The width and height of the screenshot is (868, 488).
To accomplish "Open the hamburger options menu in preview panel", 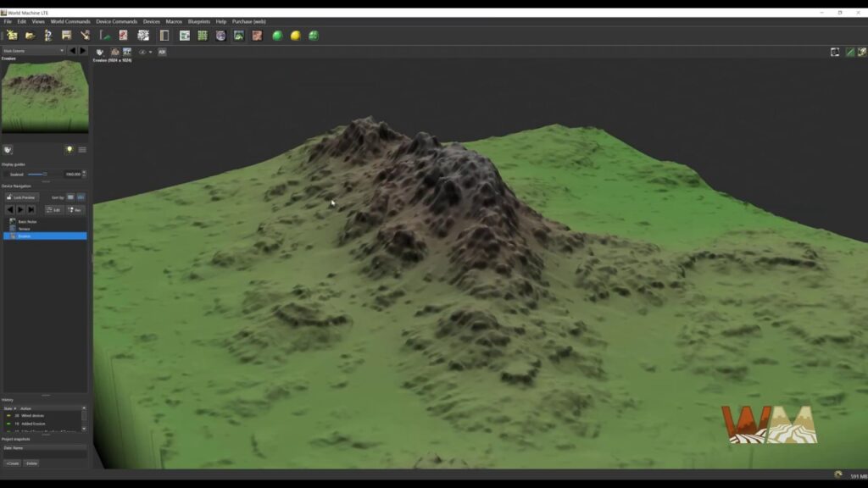I will pyautogui.click(x=82, y=149).
